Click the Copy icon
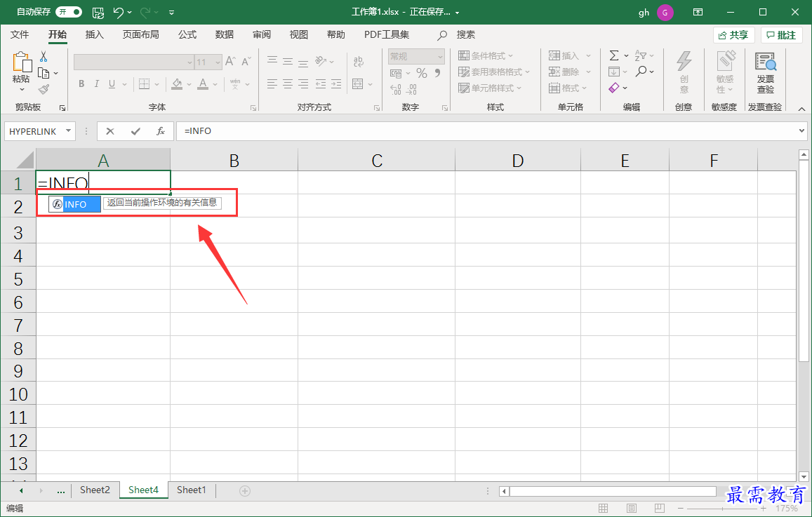Screen dimensions: 812x517 click(x=44, y=73)
